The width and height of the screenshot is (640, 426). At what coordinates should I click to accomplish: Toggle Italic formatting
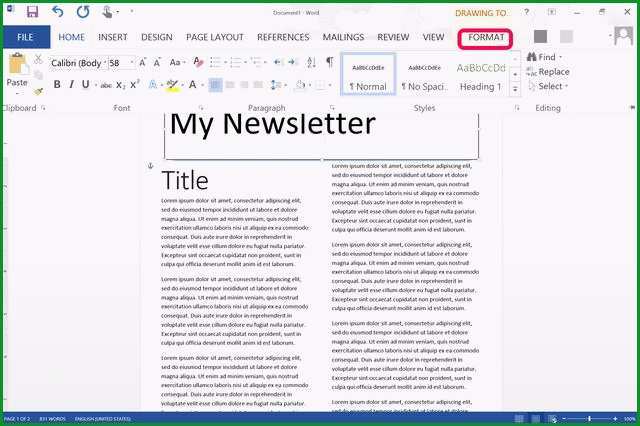pyautogui.click(x=71, y=84)
